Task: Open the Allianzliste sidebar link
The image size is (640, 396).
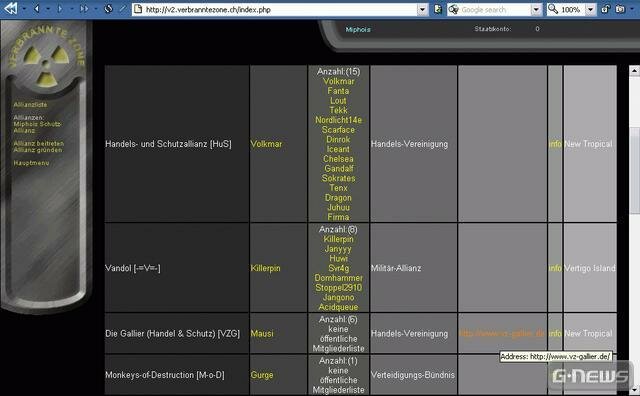Action: 30,105
